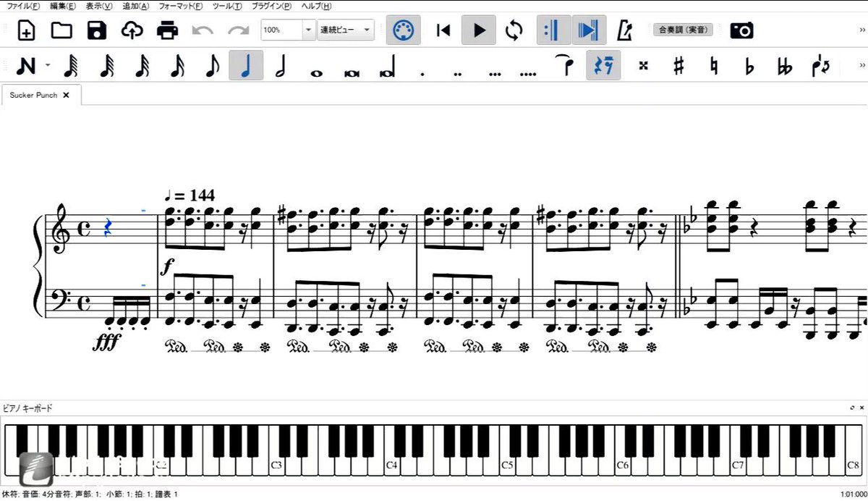
Task: Add a single augmentation dot
Action: pos(422,72)
